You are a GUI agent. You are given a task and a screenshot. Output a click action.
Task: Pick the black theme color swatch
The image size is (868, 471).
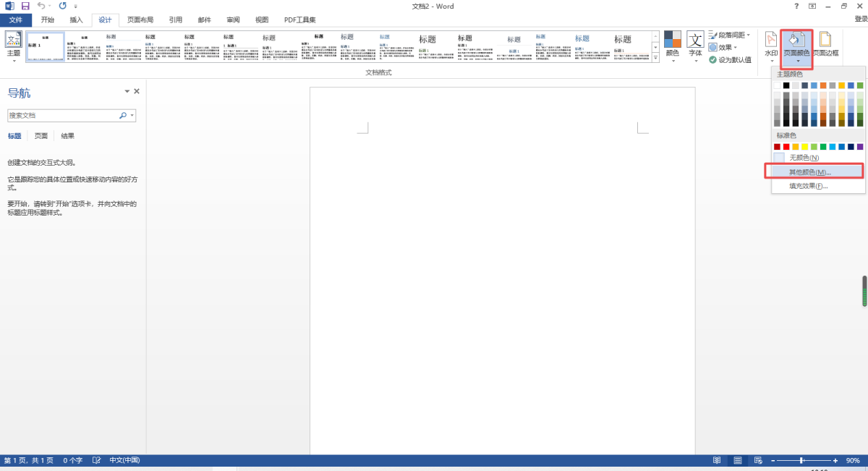pos(786,85)
